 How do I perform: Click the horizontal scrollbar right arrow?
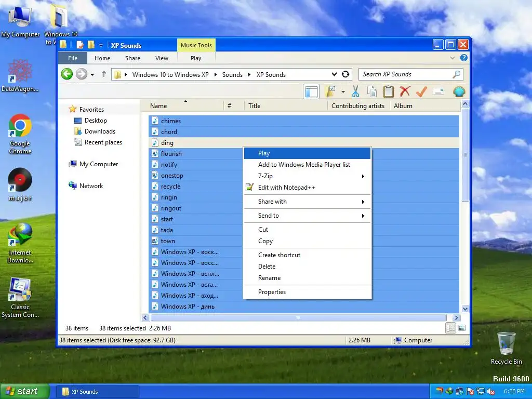(x=456, y=318)
